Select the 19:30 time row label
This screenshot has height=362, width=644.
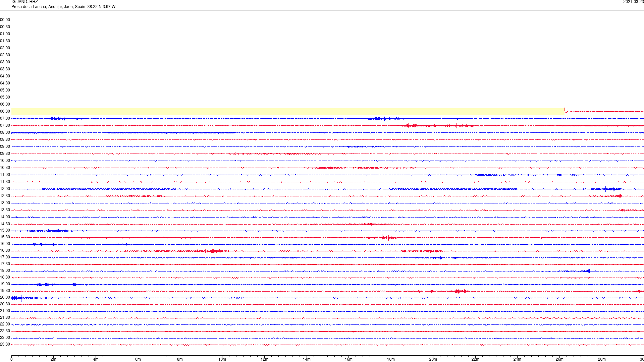pos(5,291)
